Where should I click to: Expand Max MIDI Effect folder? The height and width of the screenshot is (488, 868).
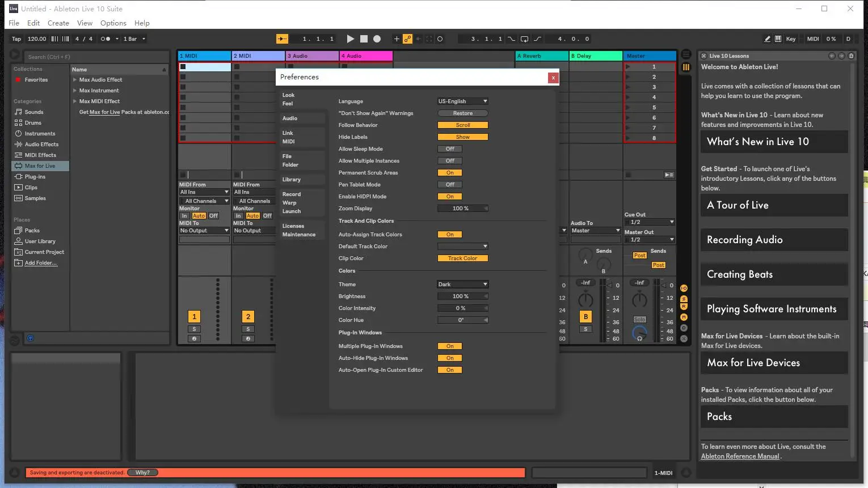tap(75, 101)
